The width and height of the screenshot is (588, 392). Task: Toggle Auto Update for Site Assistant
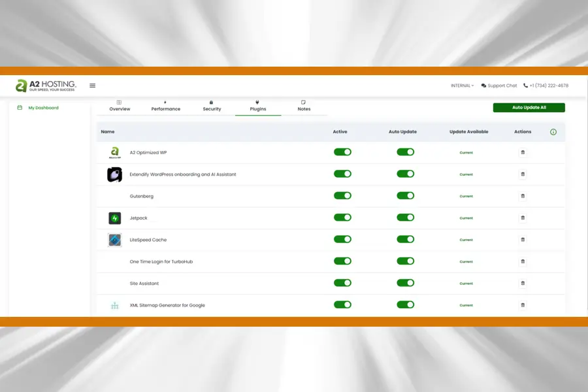click(405, 283)
